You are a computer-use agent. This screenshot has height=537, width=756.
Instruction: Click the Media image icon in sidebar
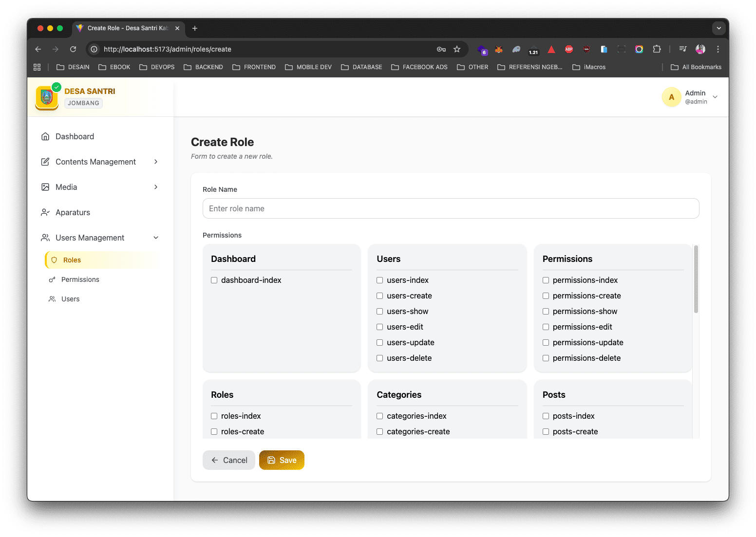(45, 187)
